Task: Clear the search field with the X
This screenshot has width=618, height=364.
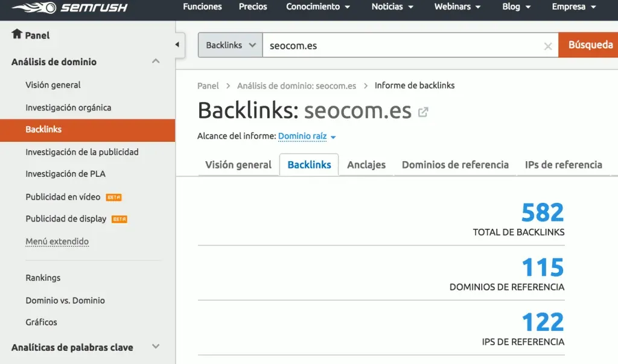Action: [x=548, y=46]
